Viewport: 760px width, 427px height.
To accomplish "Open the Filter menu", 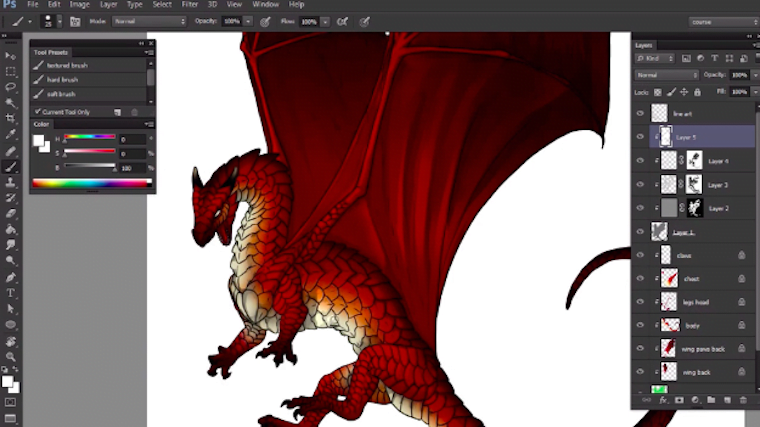I will 189,5.
